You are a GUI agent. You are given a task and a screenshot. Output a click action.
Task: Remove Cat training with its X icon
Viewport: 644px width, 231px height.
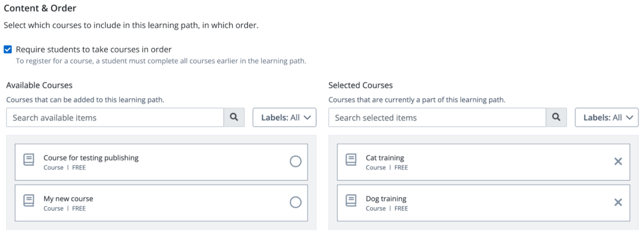[618, 162]
